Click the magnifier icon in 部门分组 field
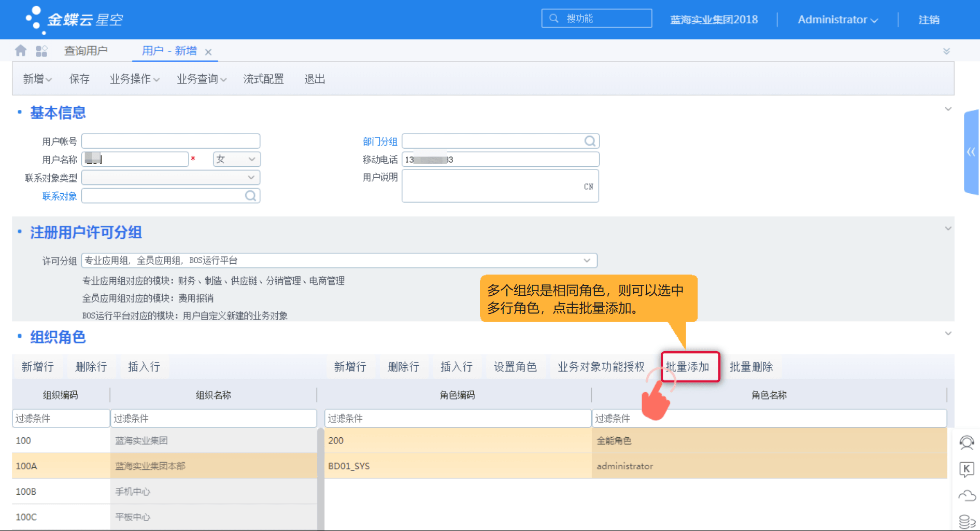The image size is (980, 531). tap(590, 140)
